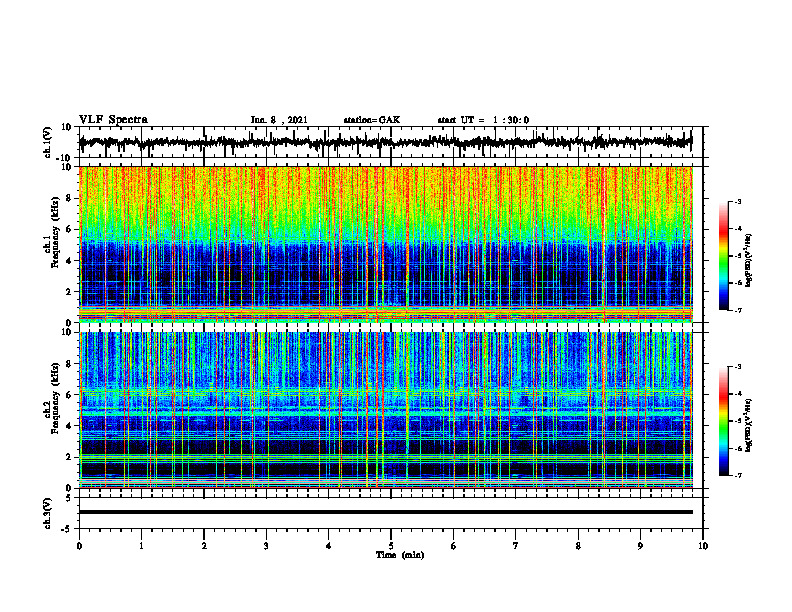Click the ch.1 voltage waveform trace panel
Screen dimensions: 792x612
[x=391, y=142]
